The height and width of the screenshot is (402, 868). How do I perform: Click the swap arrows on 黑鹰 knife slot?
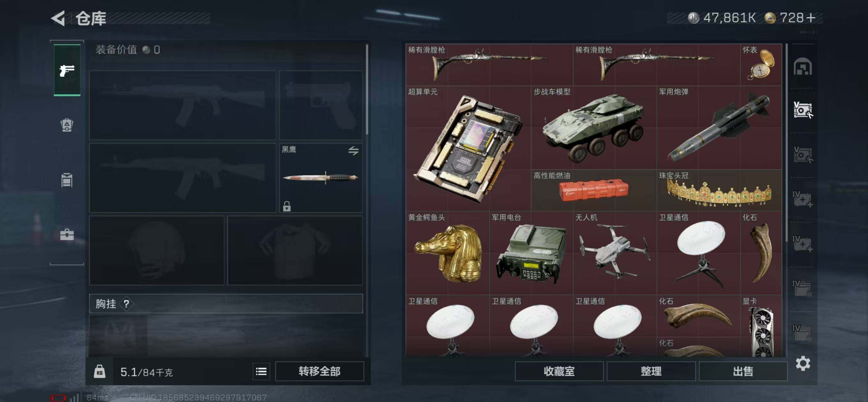[x=353, y=151]
